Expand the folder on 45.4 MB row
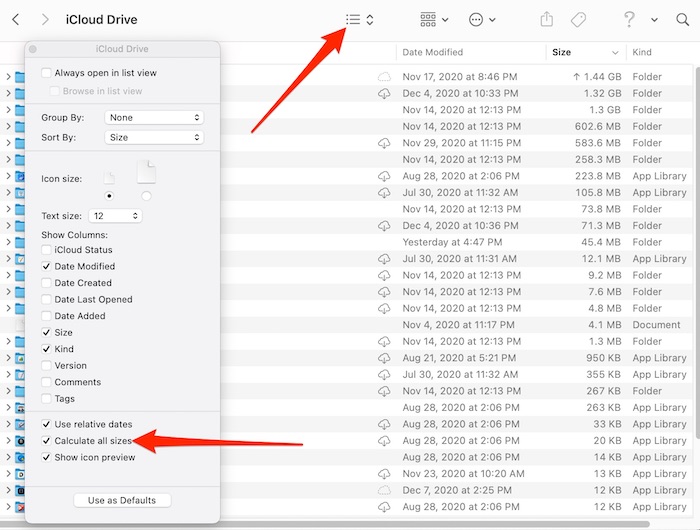This screenshot has height=530, width=700. 8,242
